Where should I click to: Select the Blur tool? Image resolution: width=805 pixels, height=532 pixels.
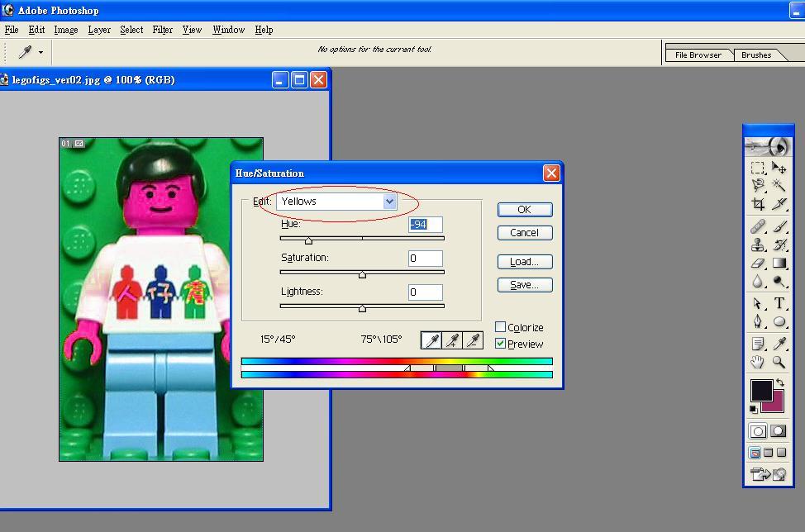758,281
